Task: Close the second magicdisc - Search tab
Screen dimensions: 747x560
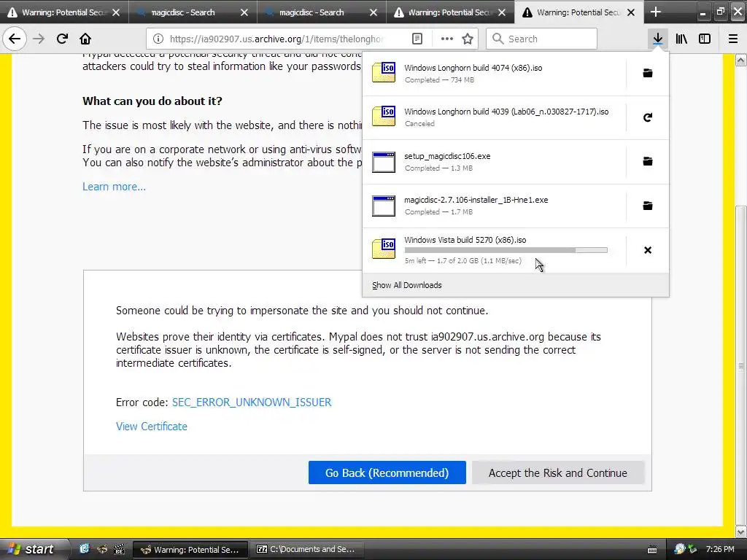Action: pyautogui.click(x=373, y=12)
